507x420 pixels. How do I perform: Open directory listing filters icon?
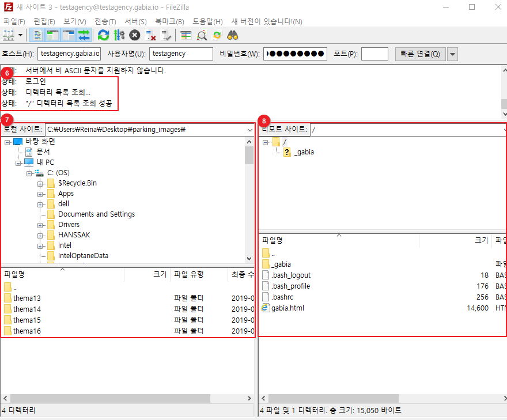pos(186,35)
